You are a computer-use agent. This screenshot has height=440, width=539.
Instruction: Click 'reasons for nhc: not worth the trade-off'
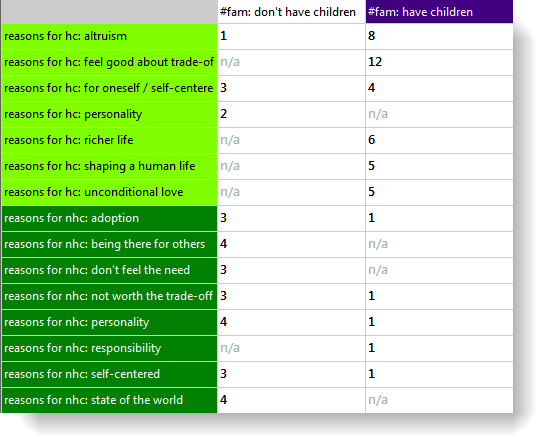pos(110,296)
